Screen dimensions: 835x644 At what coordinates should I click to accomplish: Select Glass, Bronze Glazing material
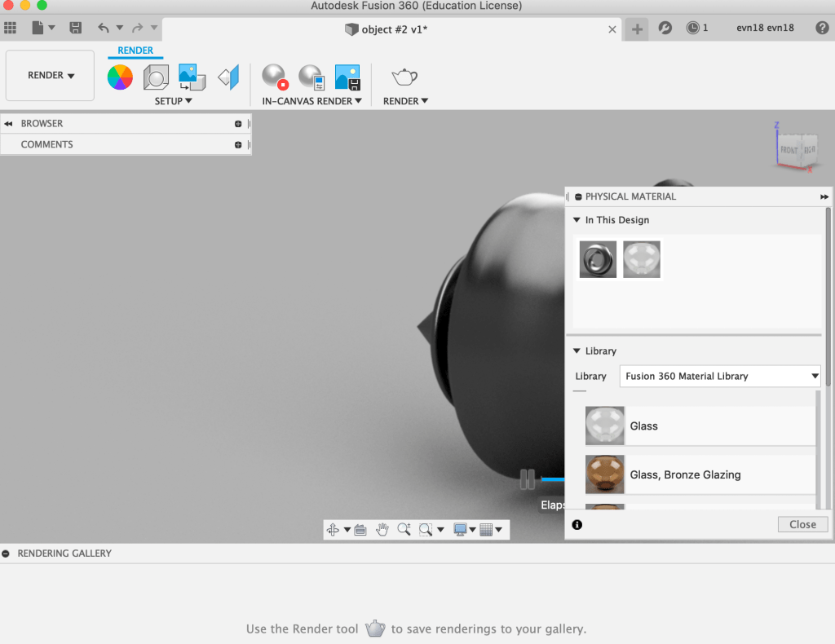click(685, 474)
